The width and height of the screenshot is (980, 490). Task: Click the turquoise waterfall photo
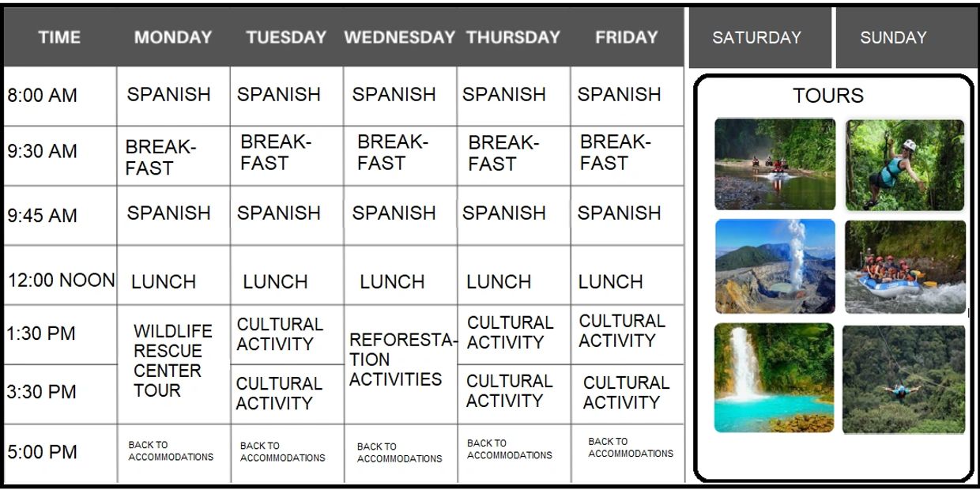coord(774,378)
